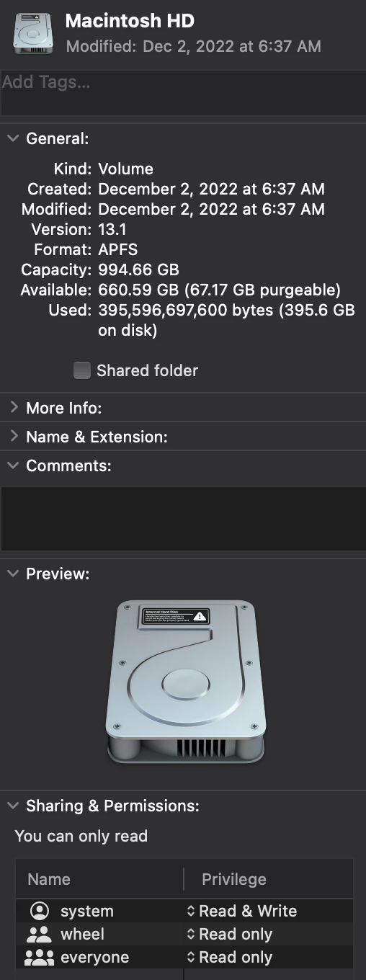Enable the Shared folder checkbox
The width and height of the screenshot is (366, 980).
click(x=83, y=370)
